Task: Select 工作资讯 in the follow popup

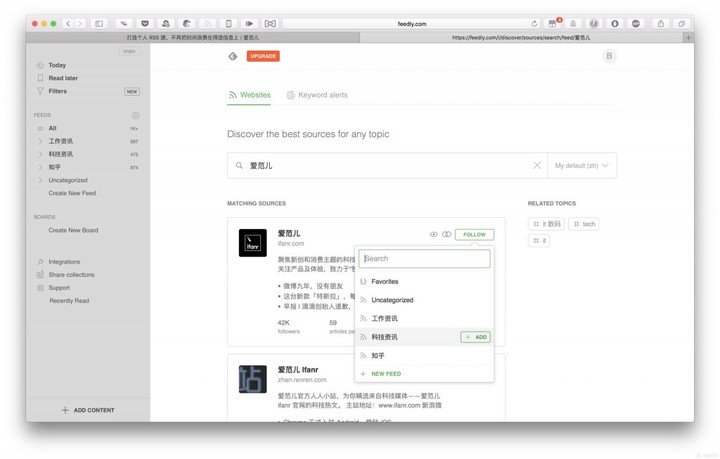Action: pyautogui.click(x=424, y=318)
